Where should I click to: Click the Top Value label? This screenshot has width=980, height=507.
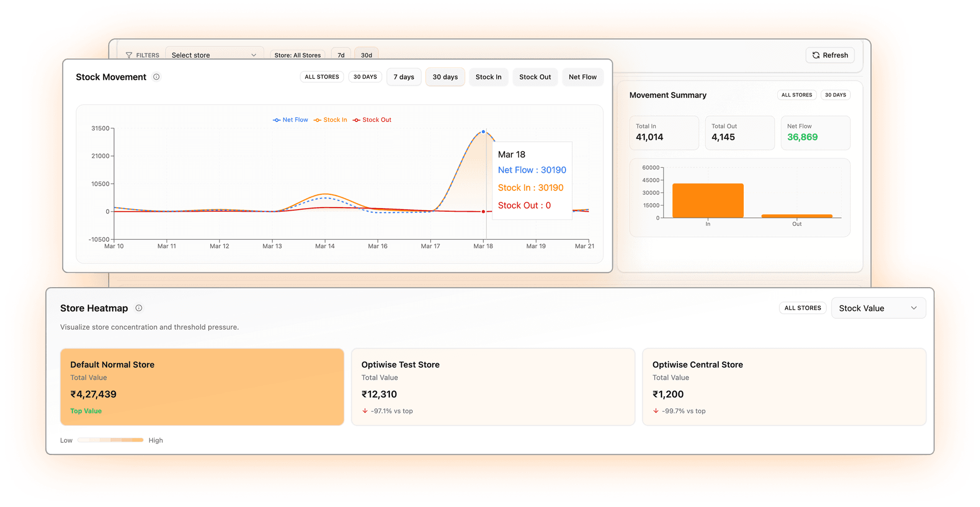coord(86,411)
